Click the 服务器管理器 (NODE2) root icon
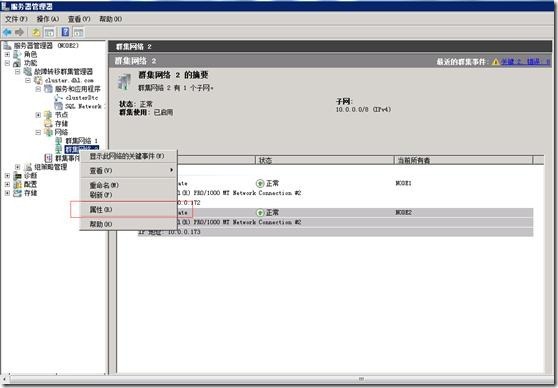Image resolution: width=558 pixels, height=388 pixels. pos(7,46)
